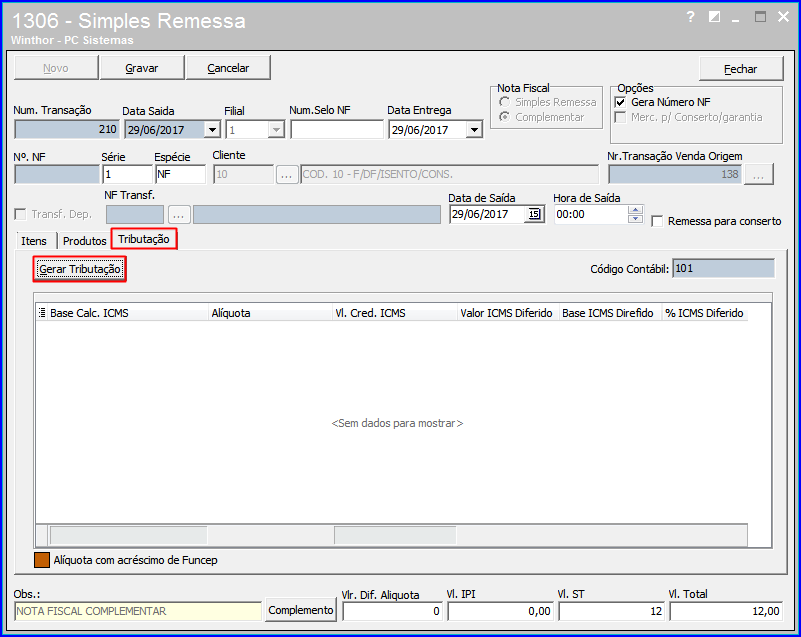Click the Complemento button
This screenshot has width=801, height=637.
tap(301, 610)
